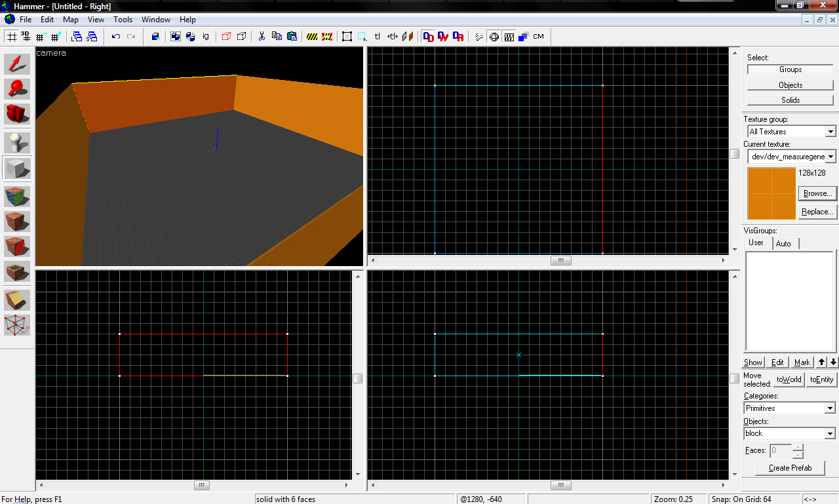The width and height of the screenshot is (839, 504).
Task: Choose the red Camera tool
Action: coord(17,114)
